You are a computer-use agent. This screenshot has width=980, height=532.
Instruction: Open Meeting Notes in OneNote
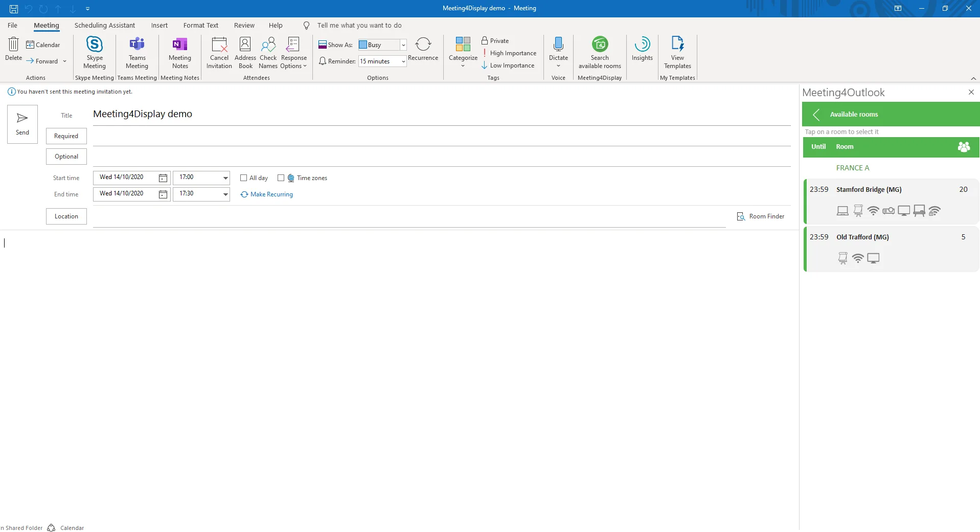pos(180,53)
